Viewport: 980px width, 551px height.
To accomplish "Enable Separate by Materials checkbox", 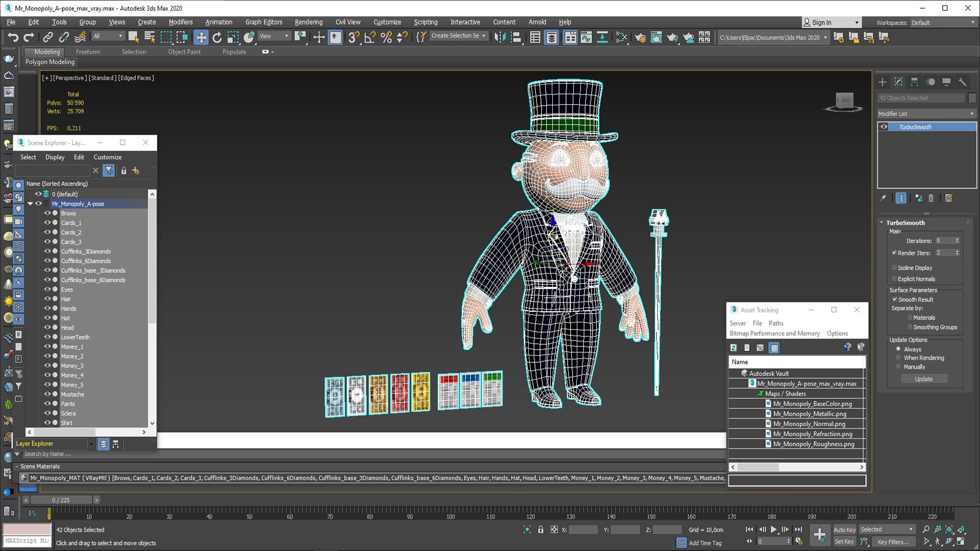I will (x=910, y=317).
